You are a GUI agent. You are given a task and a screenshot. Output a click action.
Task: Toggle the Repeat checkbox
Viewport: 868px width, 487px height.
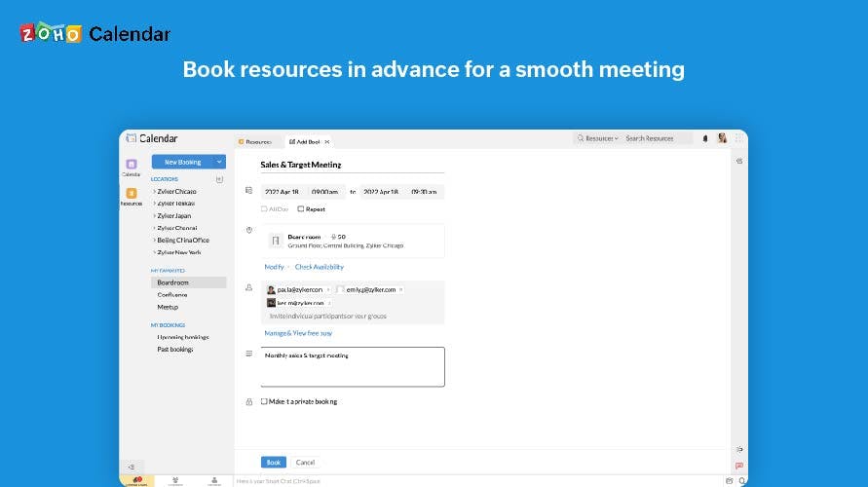click(x=301, y=209)
